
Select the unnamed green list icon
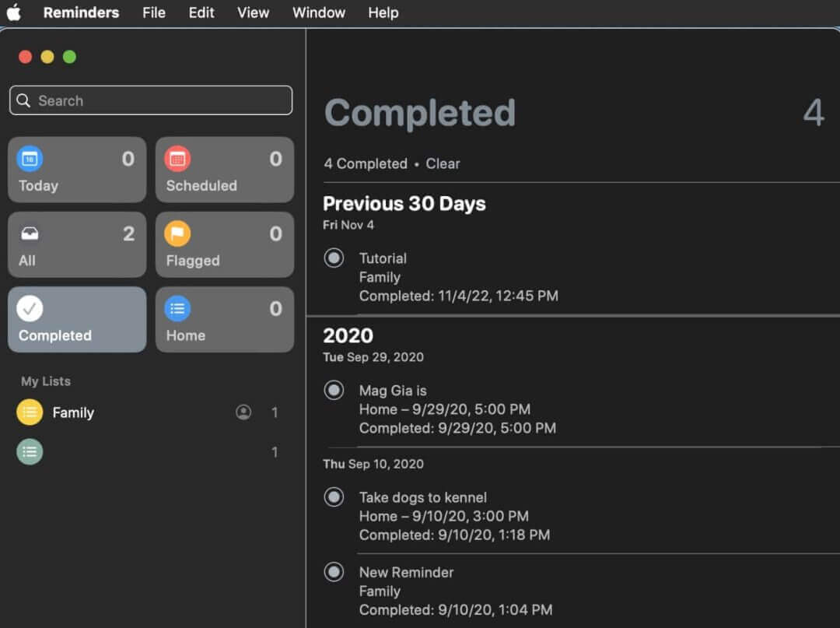coord(30,452)
